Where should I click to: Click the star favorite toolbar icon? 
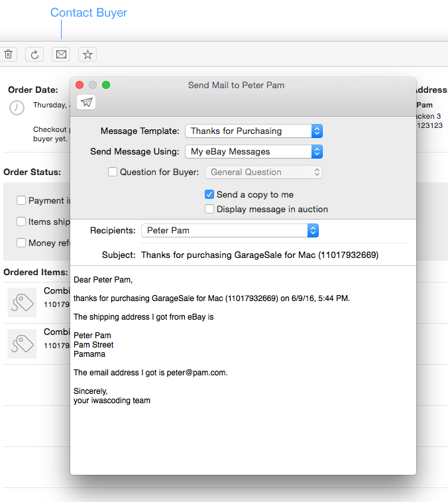click(x=87, y=54)
